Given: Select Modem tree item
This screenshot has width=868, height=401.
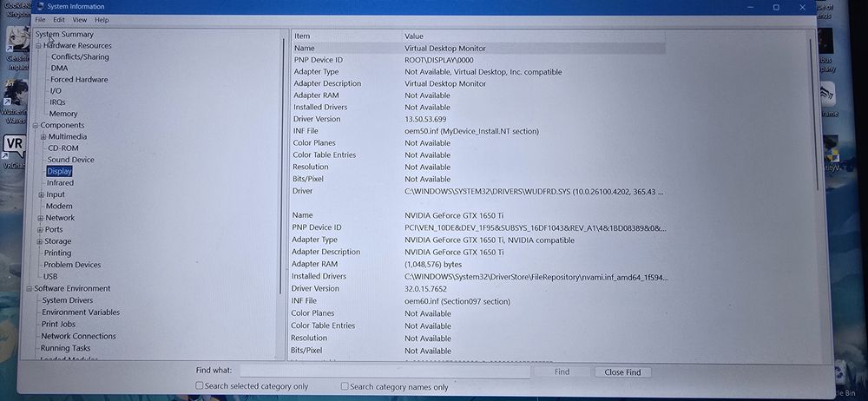Looking at the screenshot, I should [x=59, y=206].
